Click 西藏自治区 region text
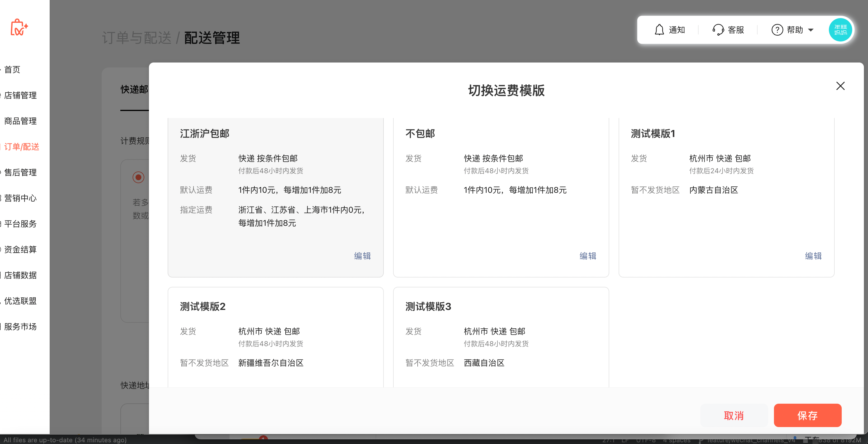This screenshot has height=444, width=868. (484, 363)
